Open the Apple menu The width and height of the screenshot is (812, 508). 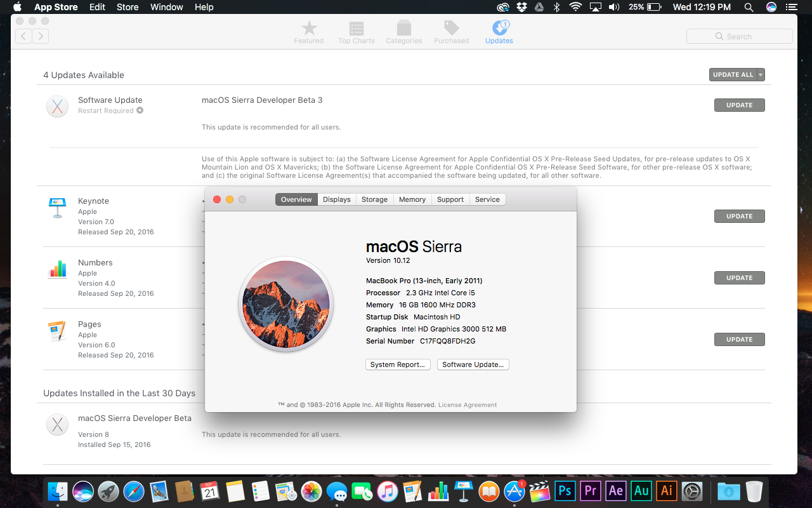pyautogui.click(x=17, y=7)
